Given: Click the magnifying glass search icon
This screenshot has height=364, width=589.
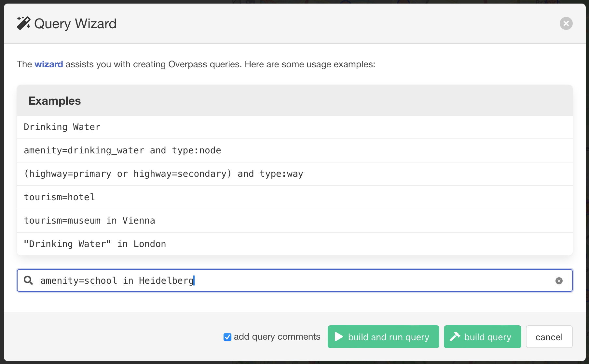Looking at the screenshot, I should point(29,280).
